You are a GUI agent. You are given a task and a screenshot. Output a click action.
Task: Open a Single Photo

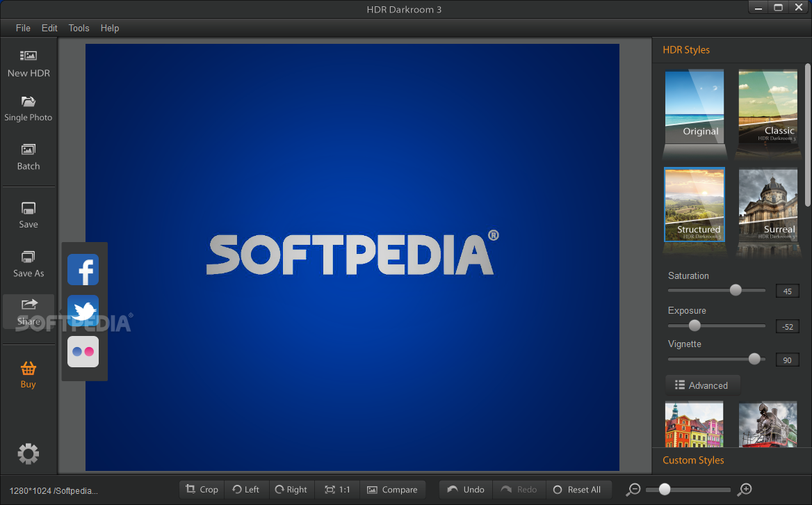coord(29,109)
